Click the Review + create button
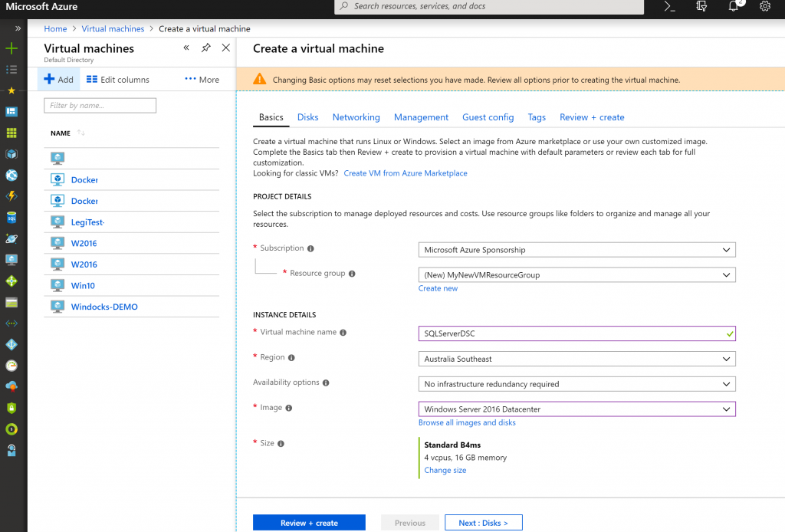Image resolution: width=785 pixels, height=532 pixels. (309, 522)
